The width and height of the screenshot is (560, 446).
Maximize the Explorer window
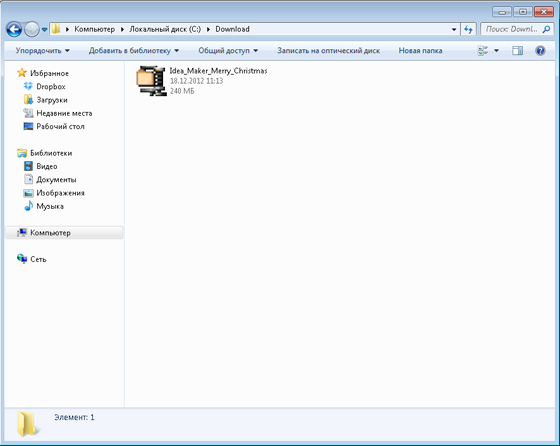click(523, 11)
